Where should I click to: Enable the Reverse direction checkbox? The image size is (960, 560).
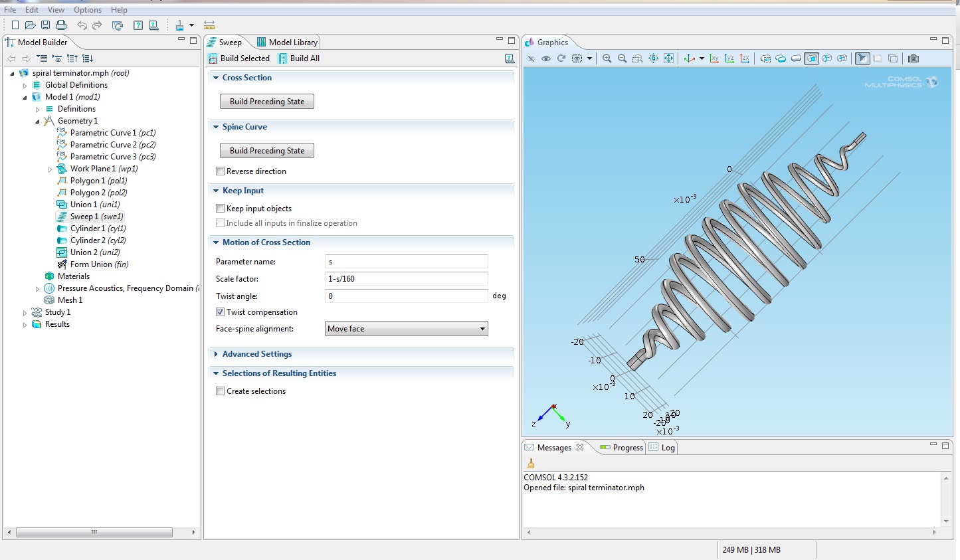click(220, 171)
